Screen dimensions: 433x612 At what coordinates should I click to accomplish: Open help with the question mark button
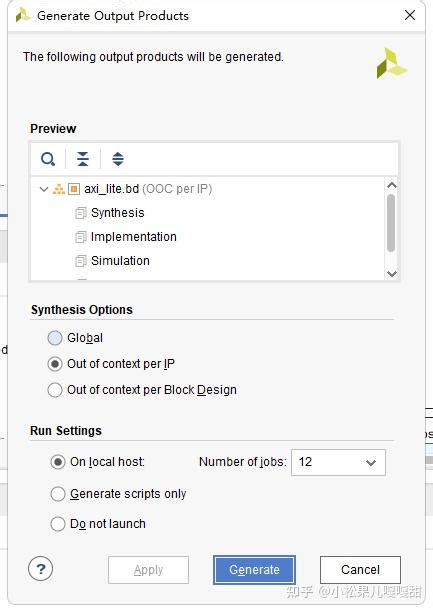(x=41, y=569)
